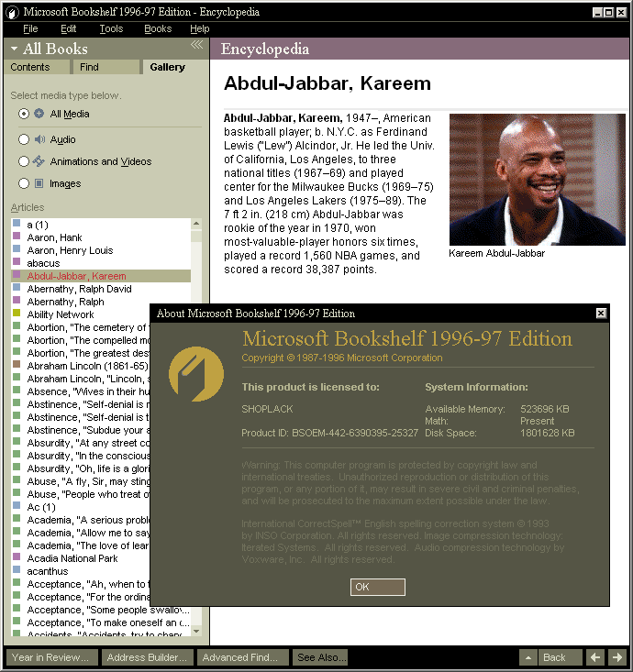Click the All Media globe icon
The width and height of the screenshot is (633, 672).
point(39,114)
